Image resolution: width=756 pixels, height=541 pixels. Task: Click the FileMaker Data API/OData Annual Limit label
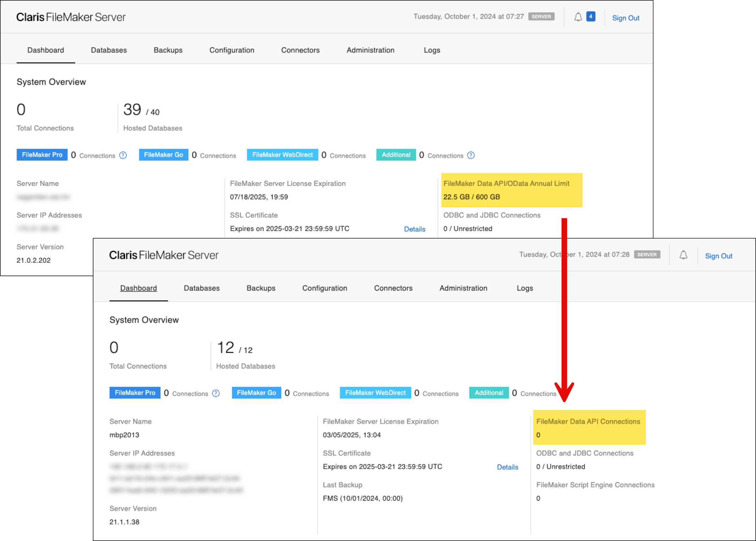[x=506, y=183]
